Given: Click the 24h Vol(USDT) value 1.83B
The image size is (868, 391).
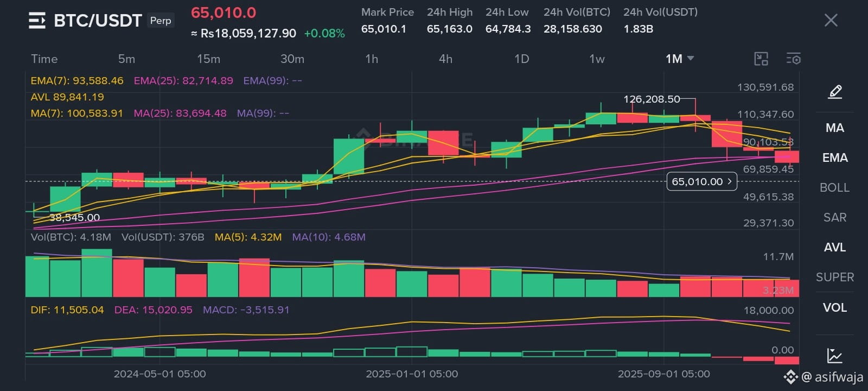Looking at the screenshot, I should coord(638,29).
